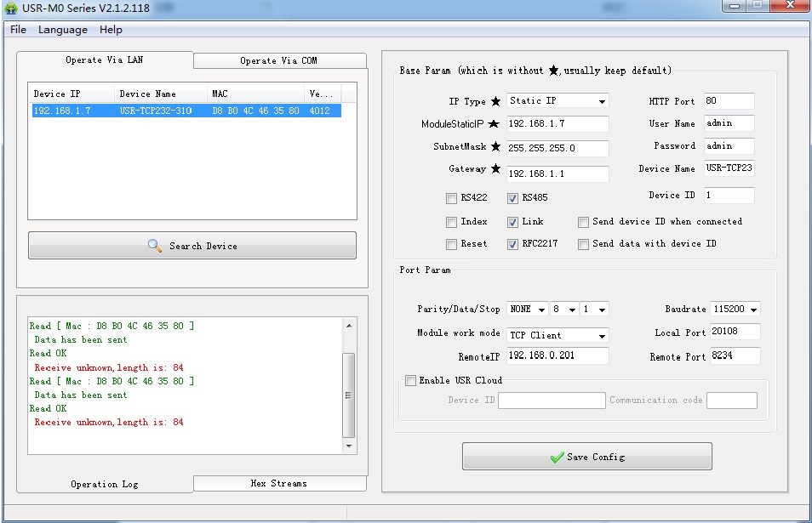The width and height of the screenshot is (812, 523).
Task: Uncheck the RFC2217 checkbox
Action: pos(512,244)
